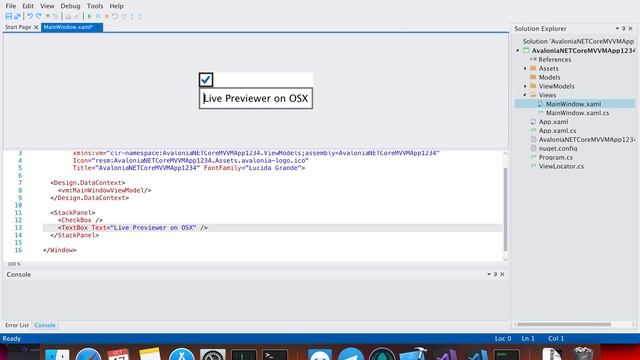Collapse the AvaloniaNETCoreMVVMApp1234 project node arrow
This screenshot has height=360, width=640.
tap(518, 51)
